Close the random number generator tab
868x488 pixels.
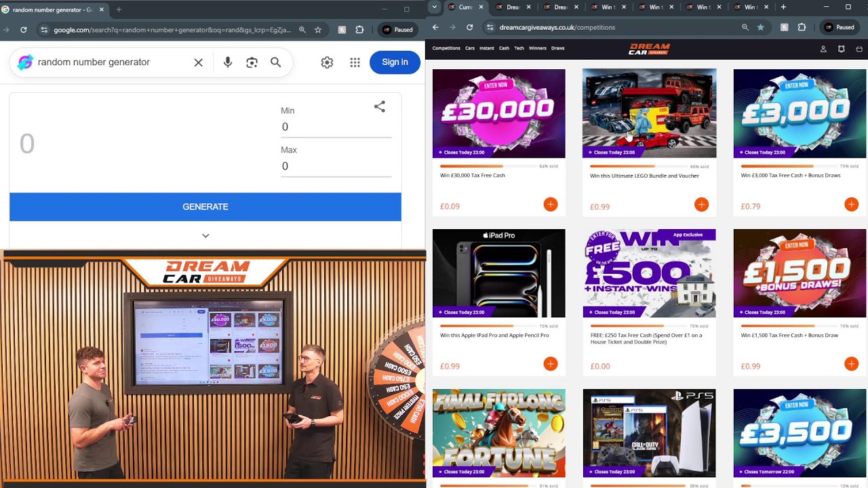pos(103,9)
